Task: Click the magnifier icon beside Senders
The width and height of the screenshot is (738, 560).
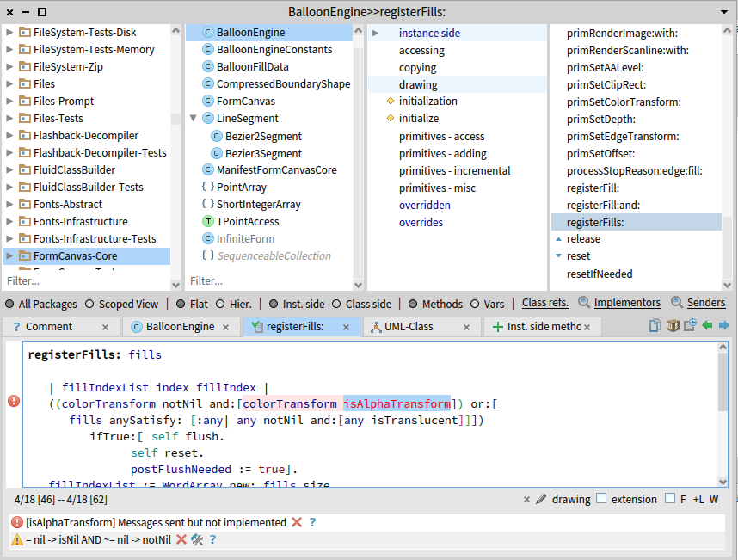Action: [x=677, y=302]
